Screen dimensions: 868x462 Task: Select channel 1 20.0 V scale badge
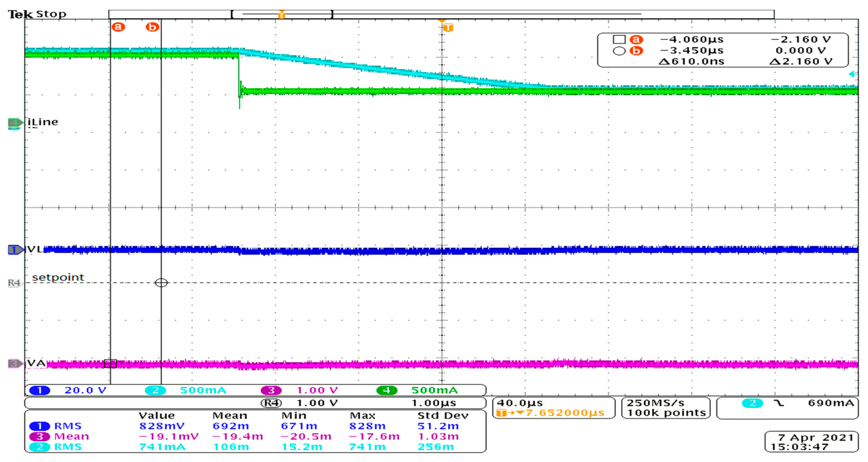[40, 391]
